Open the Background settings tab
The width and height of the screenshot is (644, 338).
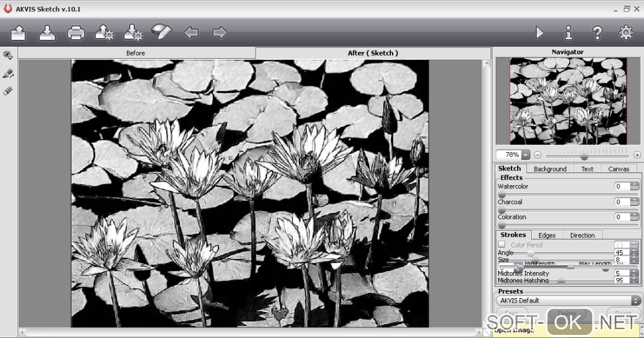pos(550,169)
